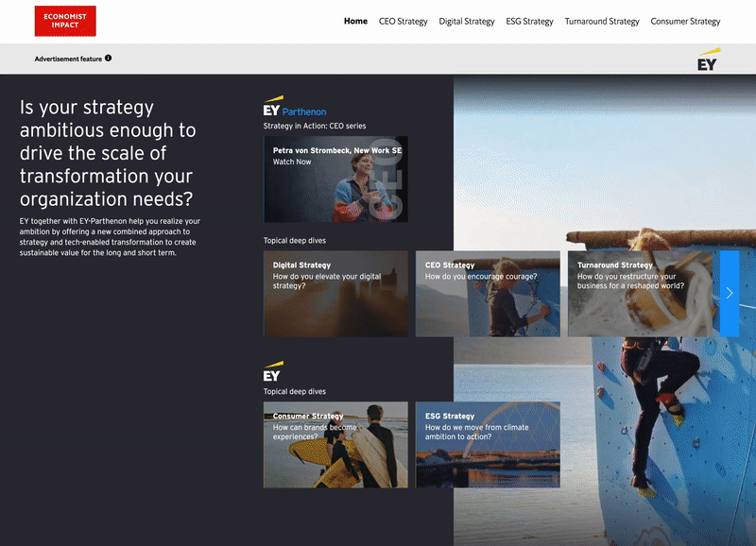This screenshot has width=756, height=546.
Task: Select ESG Strategy in the top navigation
Action: tap(529, 21)
